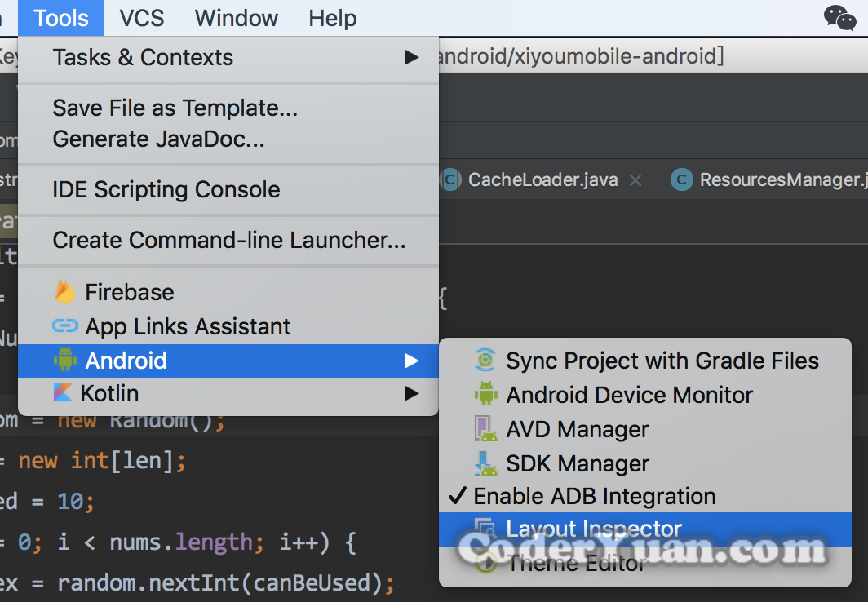
Task: Open the AVD Manager
Action: [578, 428]
